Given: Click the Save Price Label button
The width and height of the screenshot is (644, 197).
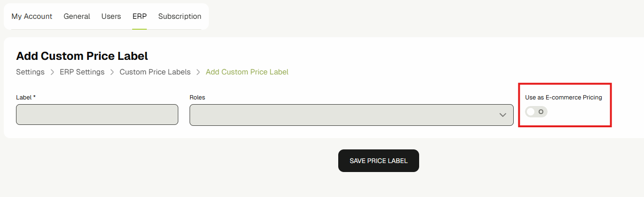Looking at the screenshot, I should [x=378, y=161].
